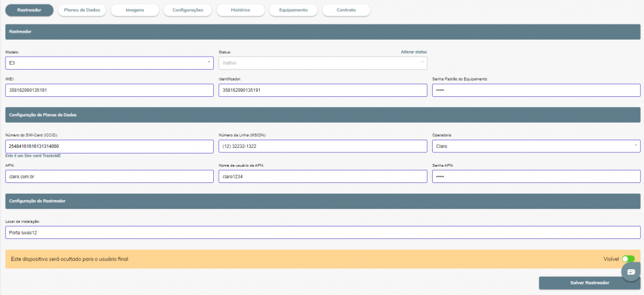Click the Salvar Rastreador button
The image size is (644, 295).
589,282
